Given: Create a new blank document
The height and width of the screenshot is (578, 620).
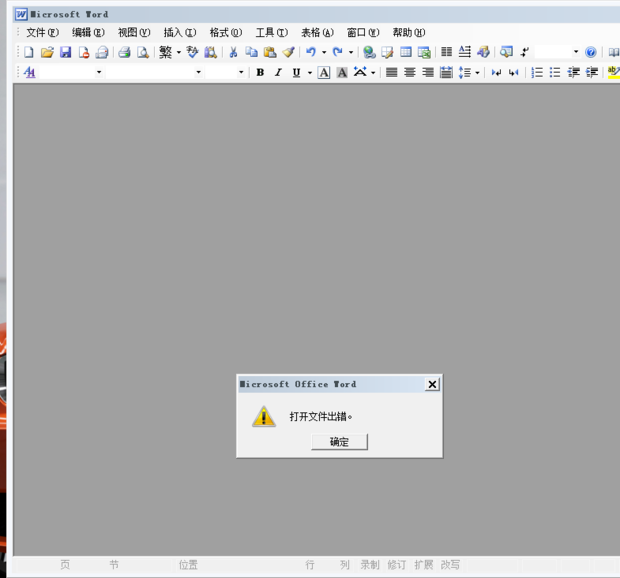Looking at the screenshot, I should 29,52.
